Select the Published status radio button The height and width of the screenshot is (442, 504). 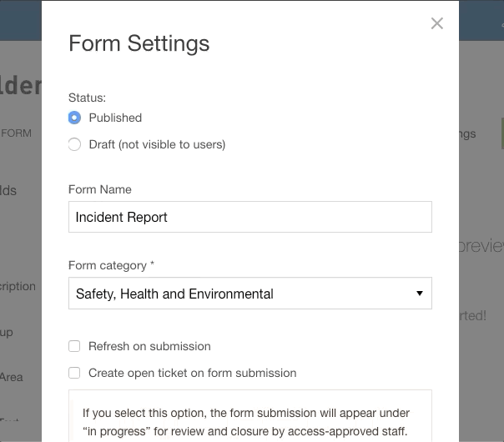[74, 118]
